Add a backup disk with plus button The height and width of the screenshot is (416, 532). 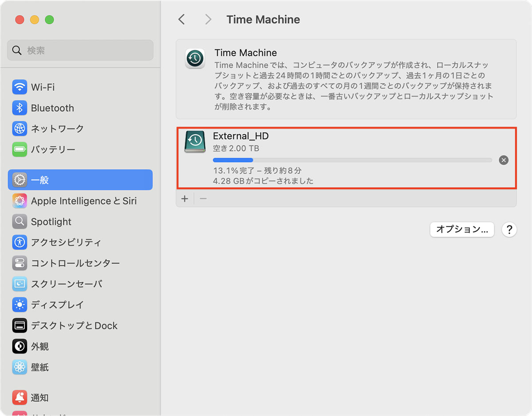pos(184,198)
